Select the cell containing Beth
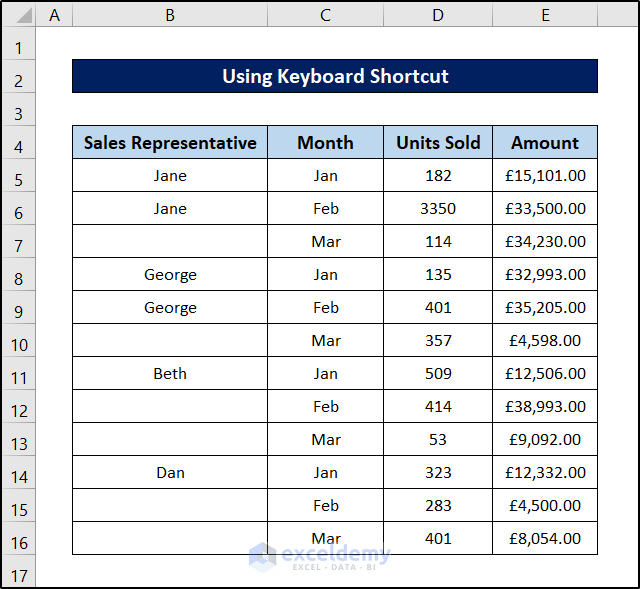Image resolution: width=640 pixels, height=589 pixels. [170, 374]
